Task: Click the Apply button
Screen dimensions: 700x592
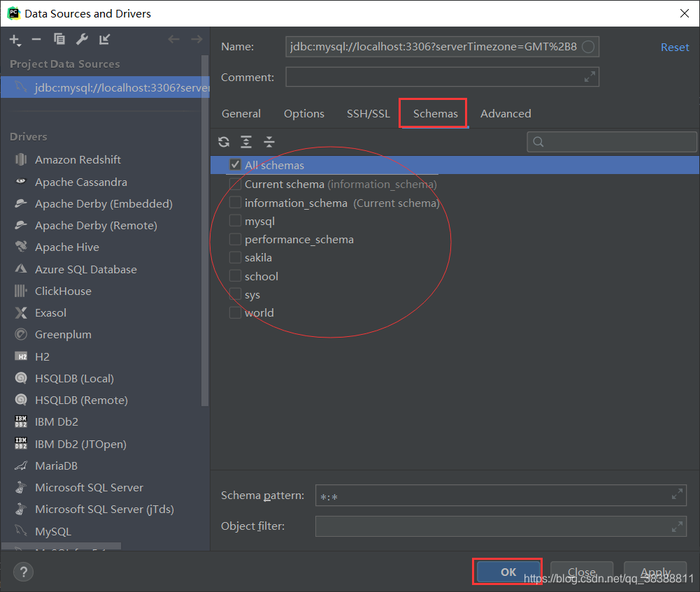Action: pyautogui.click(x=655, y=572)
